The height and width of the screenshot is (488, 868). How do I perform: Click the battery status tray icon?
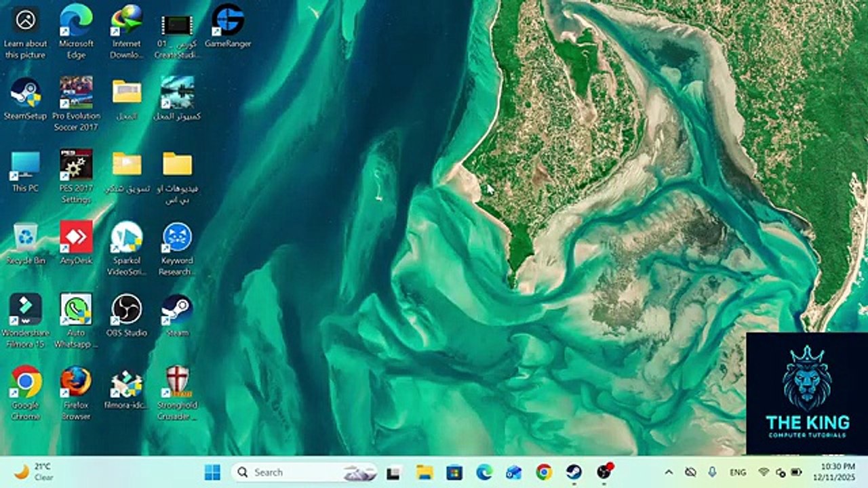tap(797, 472)
